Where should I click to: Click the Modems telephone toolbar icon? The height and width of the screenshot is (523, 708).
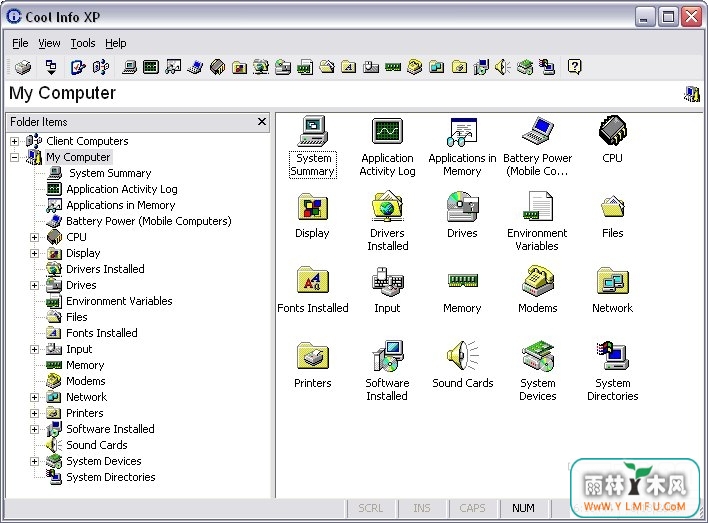(415, 67)
